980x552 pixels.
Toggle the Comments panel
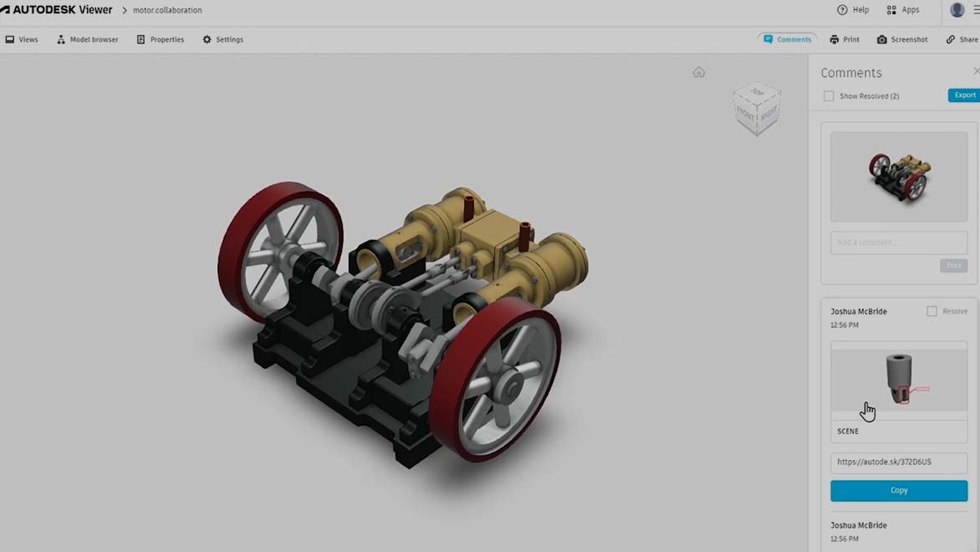pyautogui.click(x=787, y=39)
